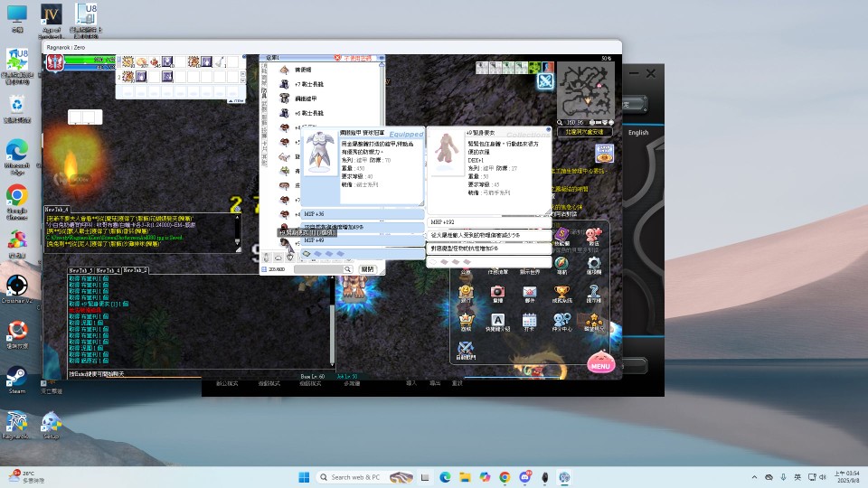Image resolution: width=868 pixels, height=488 pixels.
Task: Switch to the consumables tab in inventory sidebar
Action: coord(265,70)
